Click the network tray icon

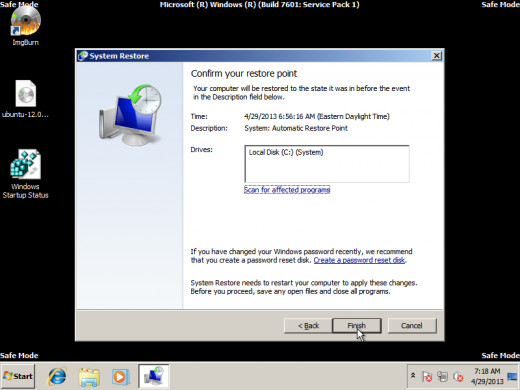443,376
